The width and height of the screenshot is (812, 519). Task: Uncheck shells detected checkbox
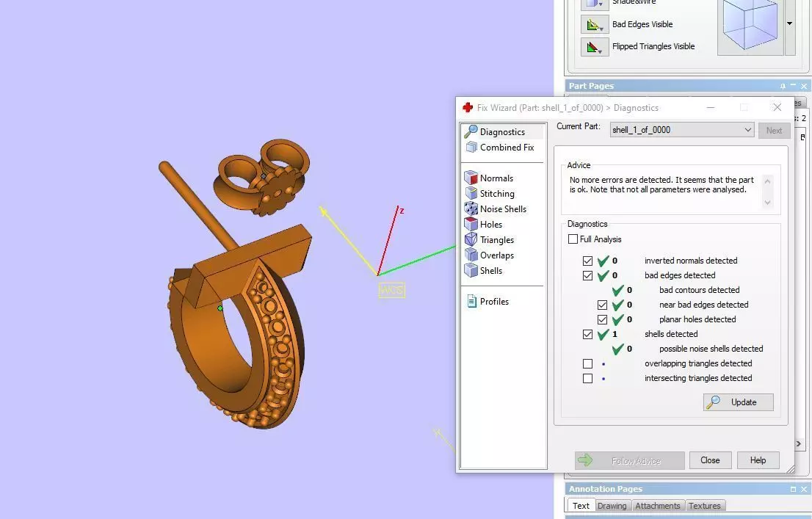tap(588, 334)
